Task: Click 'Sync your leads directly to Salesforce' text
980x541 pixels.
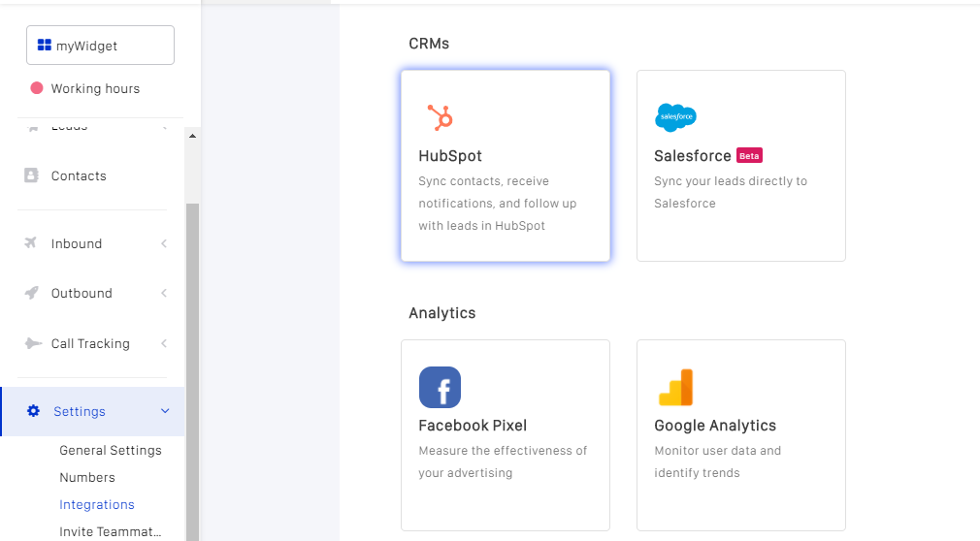Action: tap(731, 192)
